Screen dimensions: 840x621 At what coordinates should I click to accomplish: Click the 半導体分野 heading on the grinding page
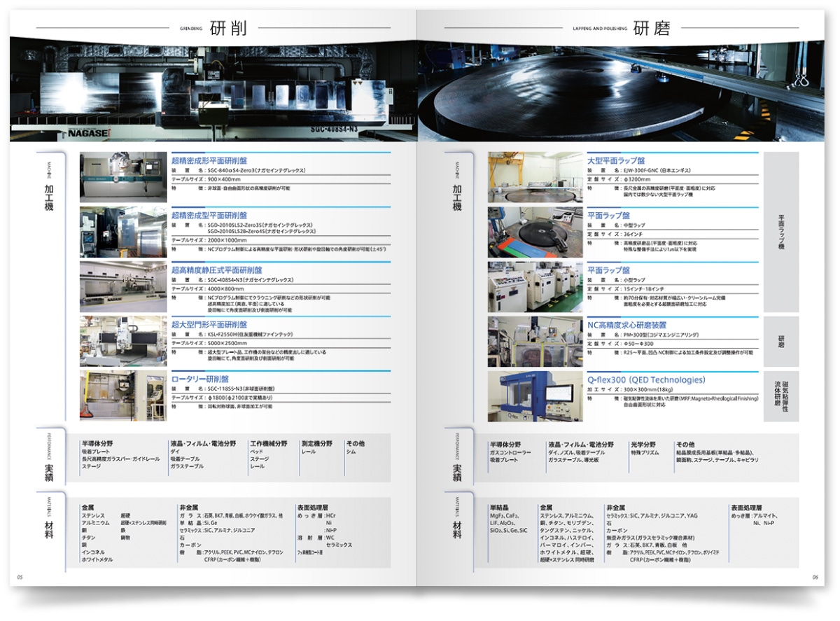(x=98, y=443)
